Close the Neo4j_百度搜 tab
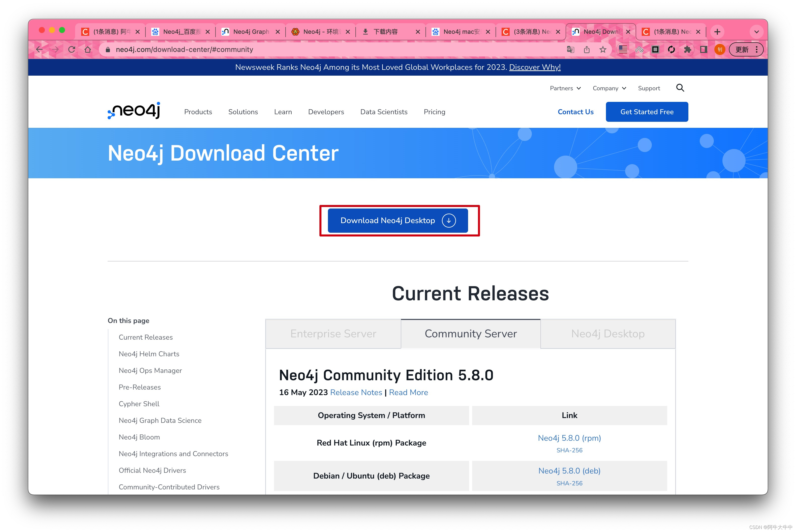The height and width of the screenshot is (532, 796). coord(207,32)
